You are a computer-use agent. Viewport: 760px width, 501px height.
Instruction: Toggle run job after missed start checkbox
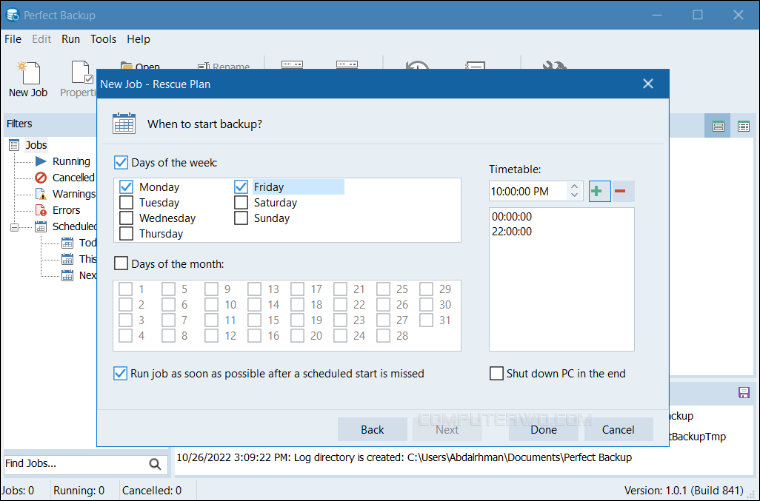point(120,373)
